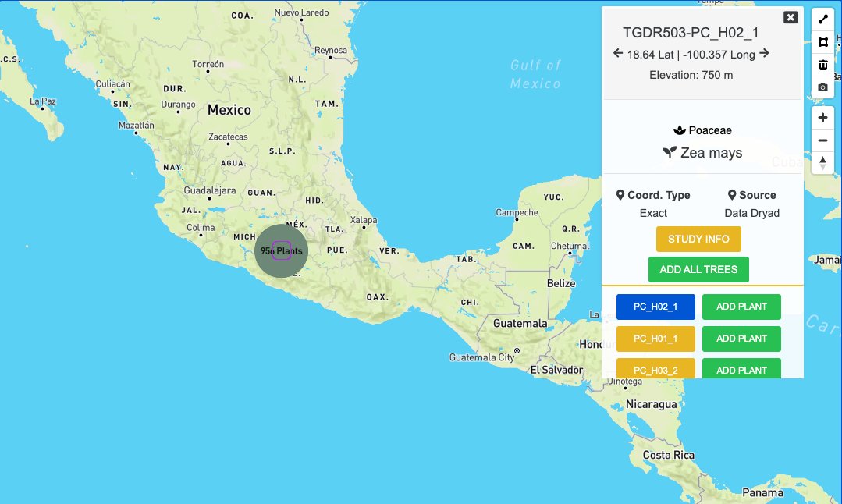Viewport: 842px width, 504px height.
Task: Click the trash delete tool icon
Action: tap(822, 65)
